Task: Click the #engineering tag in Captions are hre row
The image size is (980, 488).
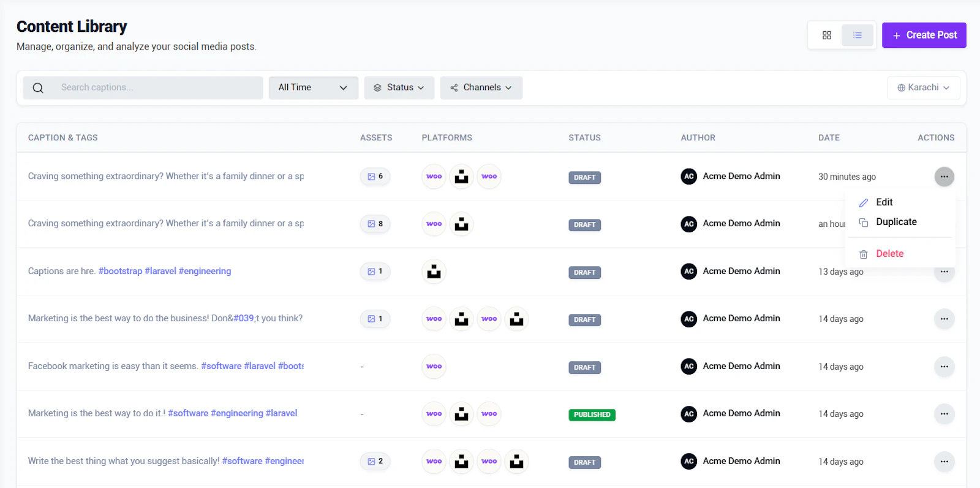Action: pyautogui.click(x=205, y=271)
